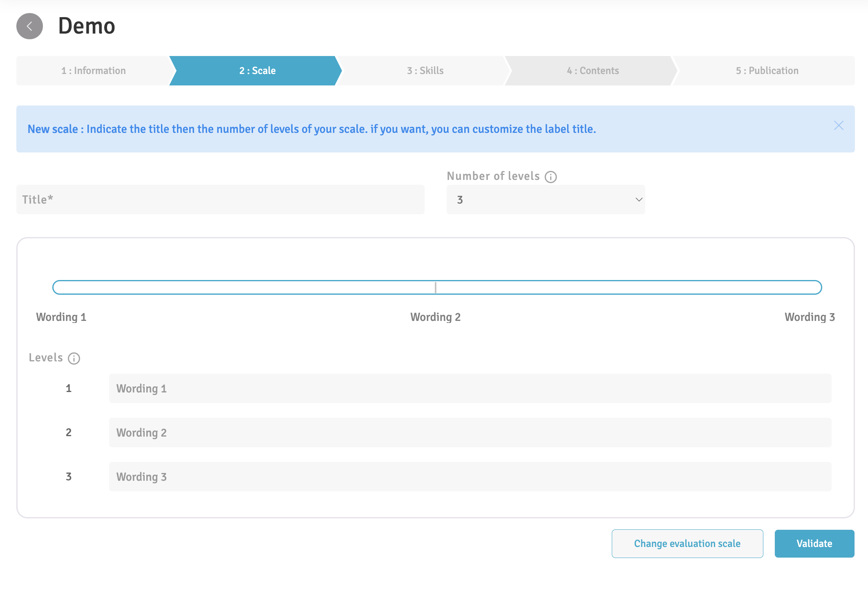Image resolution: width=868 pixels, height=614 pixels.
Task: Click Change evaluation scale button
Action: (687, 543)
